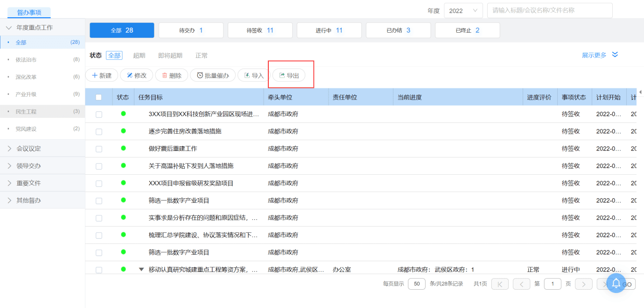Select 党风建设 (2) in the sidebar
644x308 pixels.
42,129
